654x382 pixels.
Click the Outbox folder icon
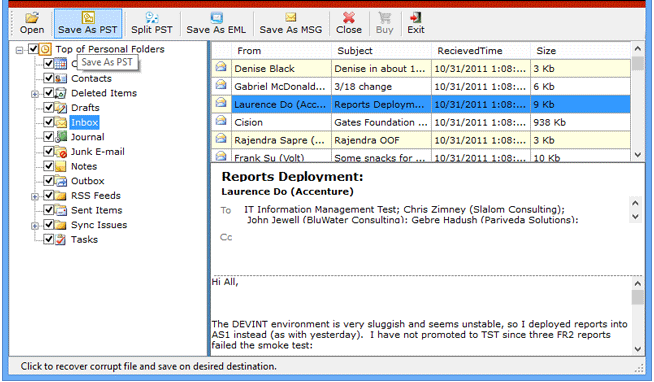(x=60, y=181)
